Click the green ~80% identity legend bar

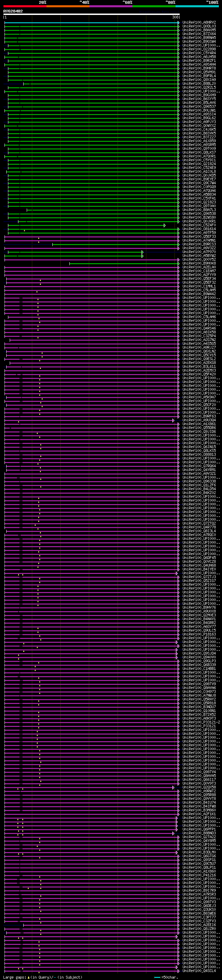154,6
